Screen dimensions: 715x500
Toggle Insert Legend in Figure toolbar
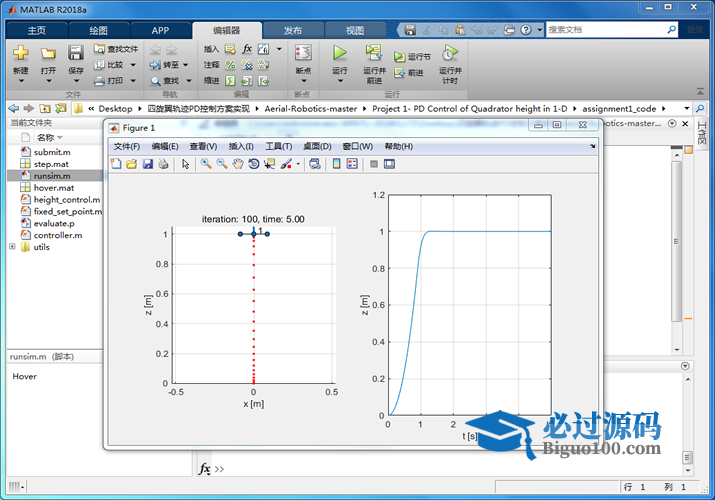coord(352,164)
